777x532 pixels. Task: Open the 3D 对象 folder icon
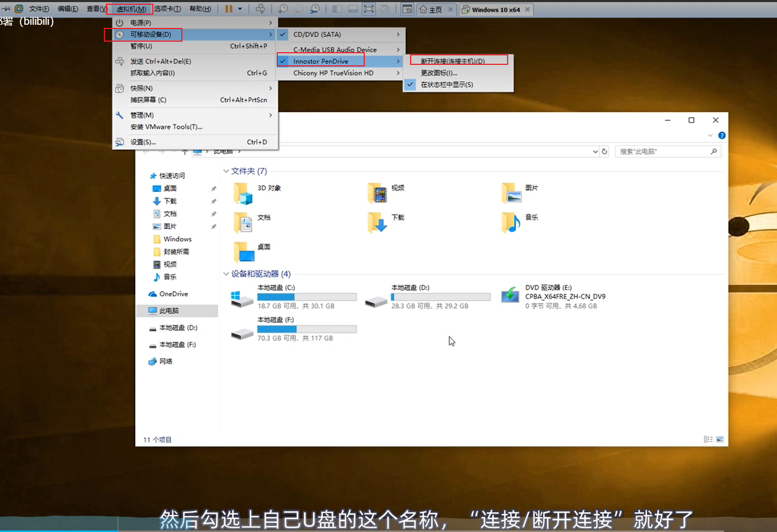tap(243, 194)
